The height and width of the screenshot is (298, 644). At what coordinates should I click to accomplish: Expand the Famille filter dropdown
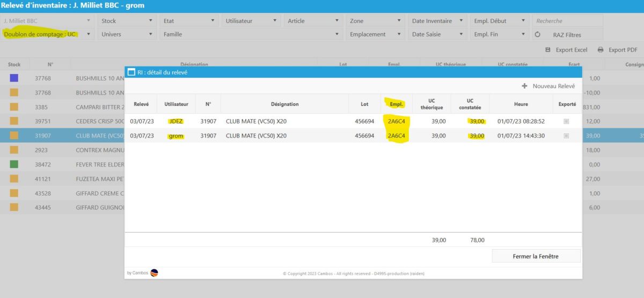[x=251, y=34]
